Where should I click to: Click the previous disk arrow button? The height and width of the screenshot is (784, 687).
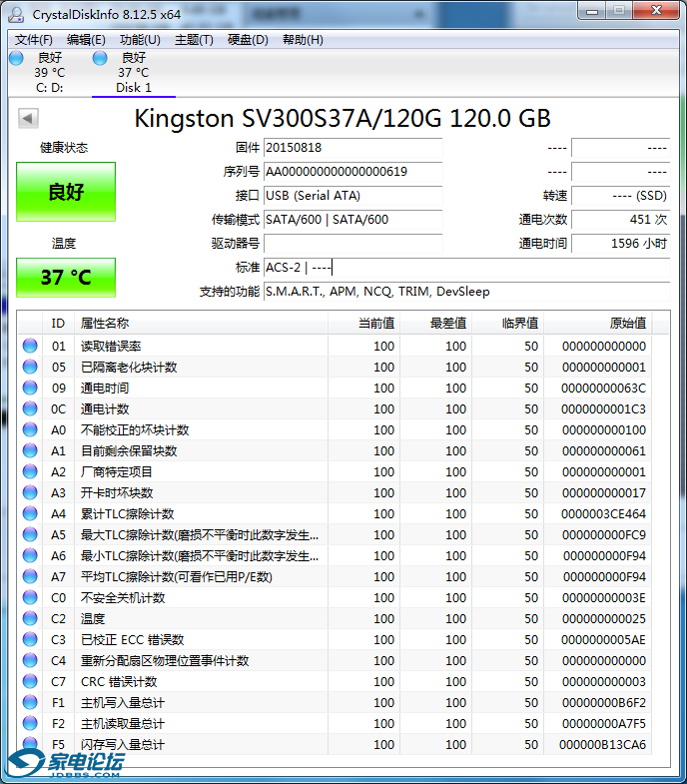point(28,119)
